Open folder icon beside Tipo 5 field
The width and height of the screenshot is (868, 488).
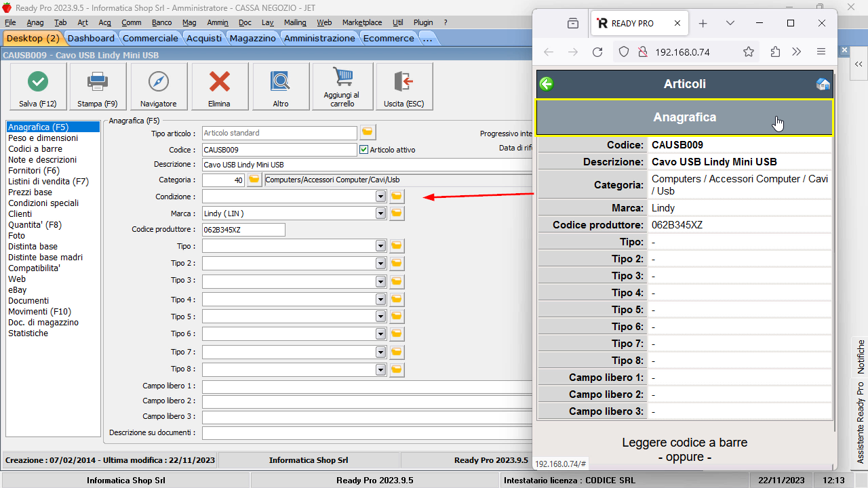pos(397,317)
